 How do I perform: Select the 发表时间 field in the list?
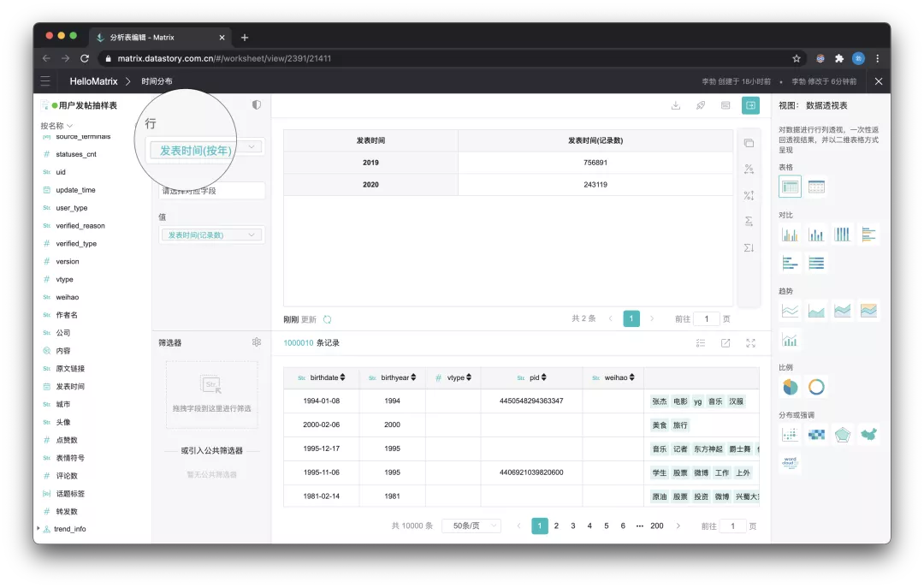(x=69, y=386)
